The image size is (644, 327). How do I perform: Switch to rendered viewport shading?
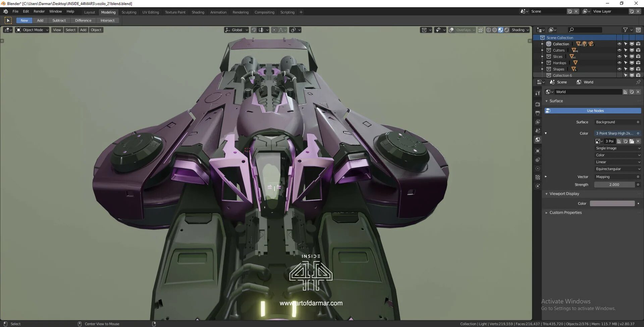click(x=506, y=30)
